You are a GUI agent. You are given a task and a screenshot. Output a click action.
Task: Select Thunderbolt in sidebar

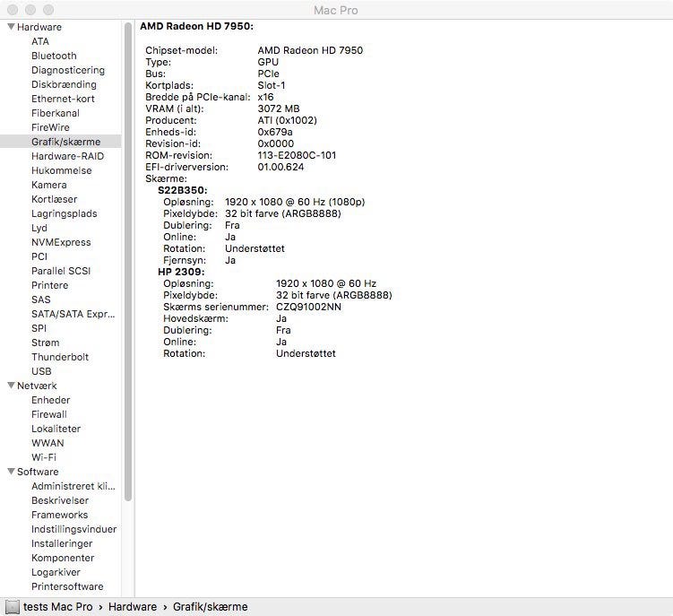[60, 357]
